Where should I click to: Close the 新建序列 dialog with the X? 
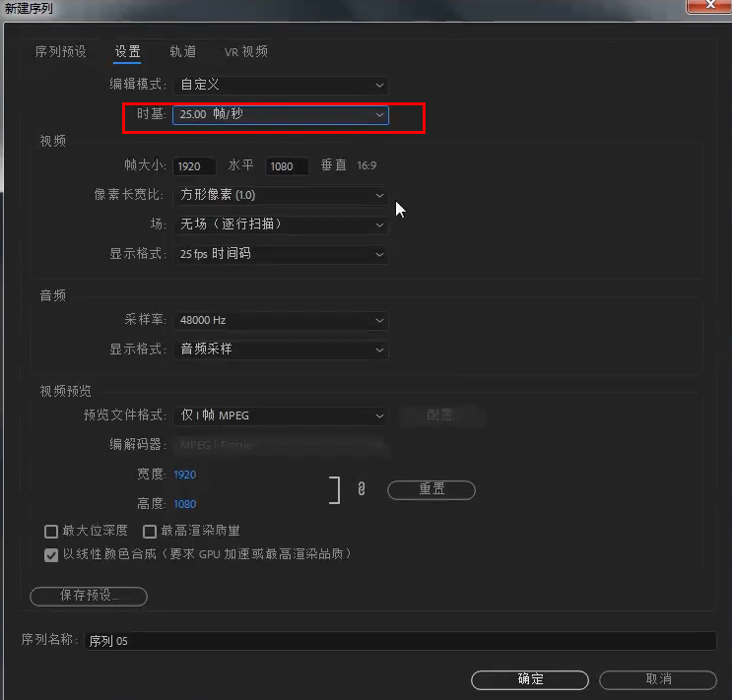click(x=709, y=6)
